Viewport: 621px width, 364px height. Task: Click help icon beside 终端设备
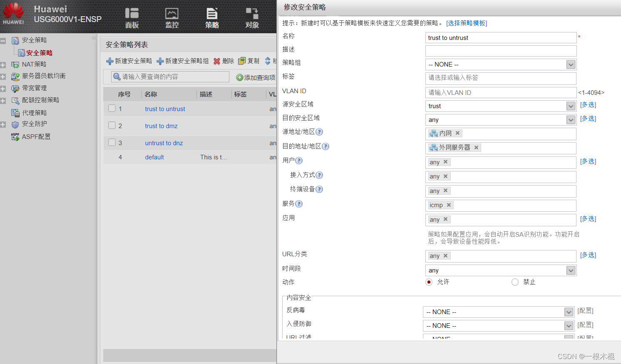[319, 189]
